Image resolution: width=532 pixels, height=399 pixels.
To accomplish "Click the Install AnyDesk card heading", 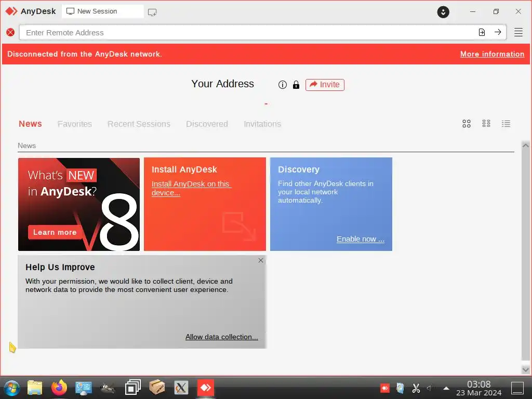I will click(x=184, y=169).
